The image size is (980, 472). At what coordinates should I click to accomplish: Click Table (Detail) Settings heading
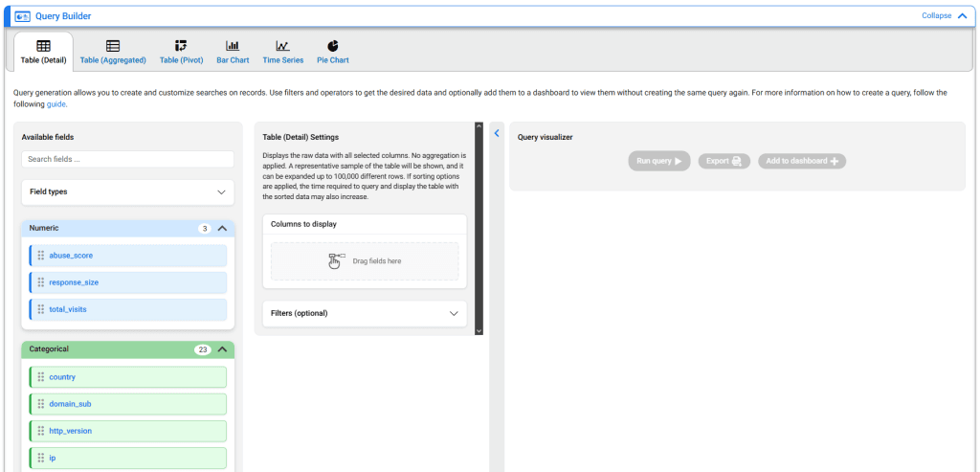301,137
